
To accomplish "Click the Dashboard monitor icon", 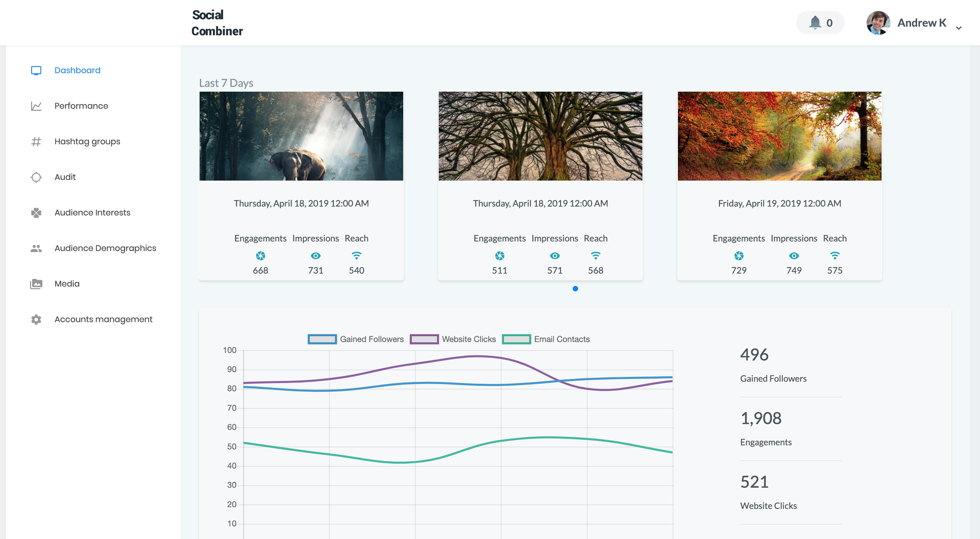I will coord(36,70).
